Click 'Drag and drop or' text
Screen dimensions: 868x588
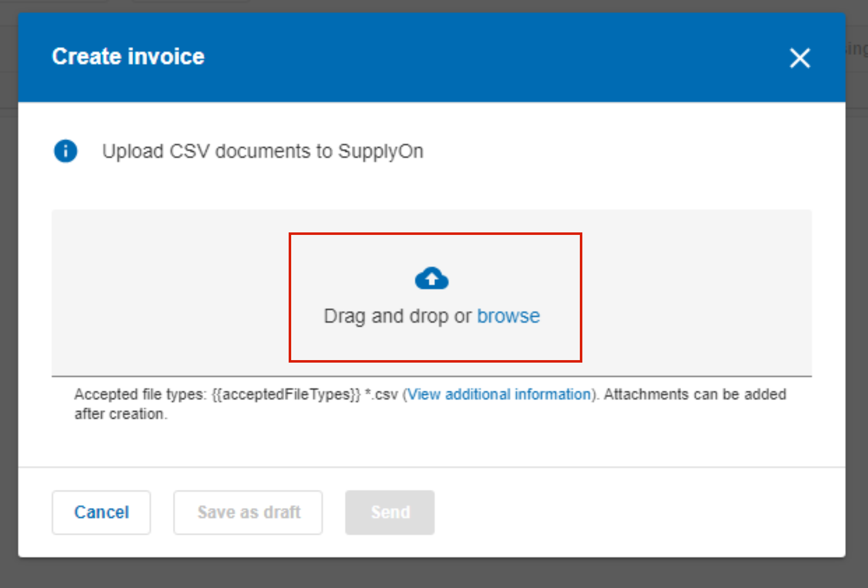[x=398, y=317]
